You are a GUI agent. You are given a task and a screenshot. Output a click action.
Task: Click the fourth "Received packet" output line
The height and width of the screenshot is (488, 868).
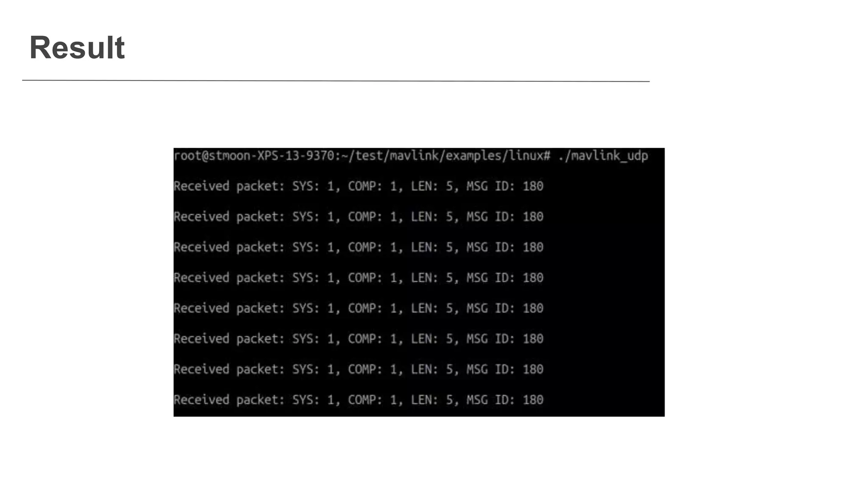359,278
